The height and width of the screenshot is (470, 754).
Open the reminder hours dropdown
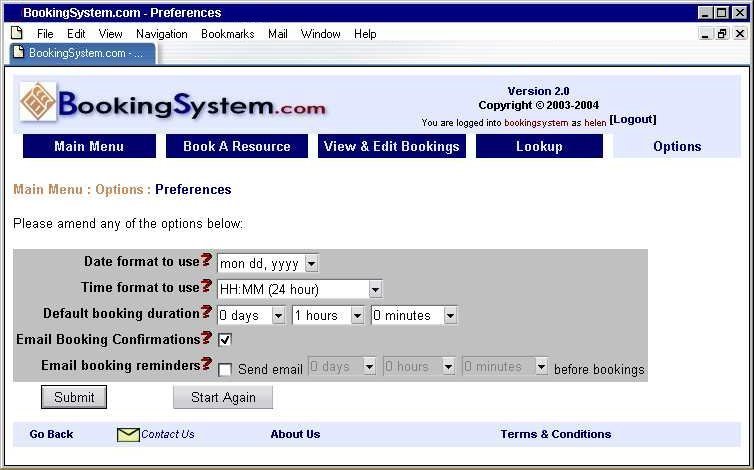[x=419, y=367]
